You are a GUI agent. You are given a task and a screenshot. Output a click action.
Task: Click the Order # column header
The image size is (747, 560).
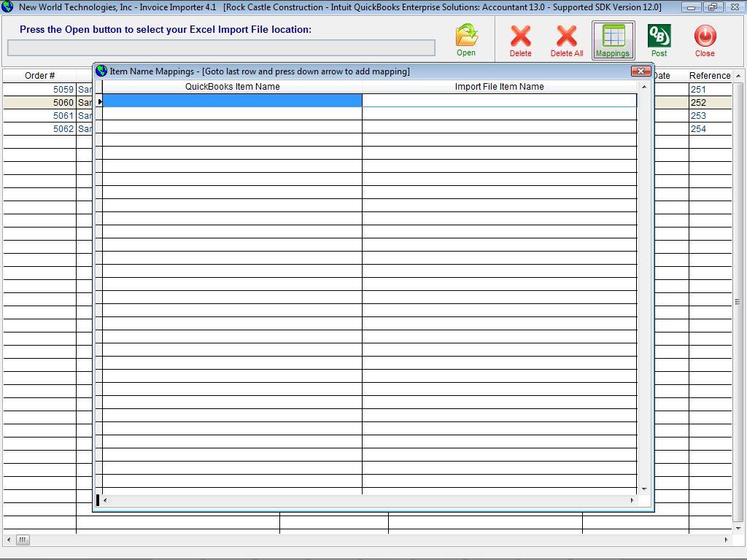[39, 76]
